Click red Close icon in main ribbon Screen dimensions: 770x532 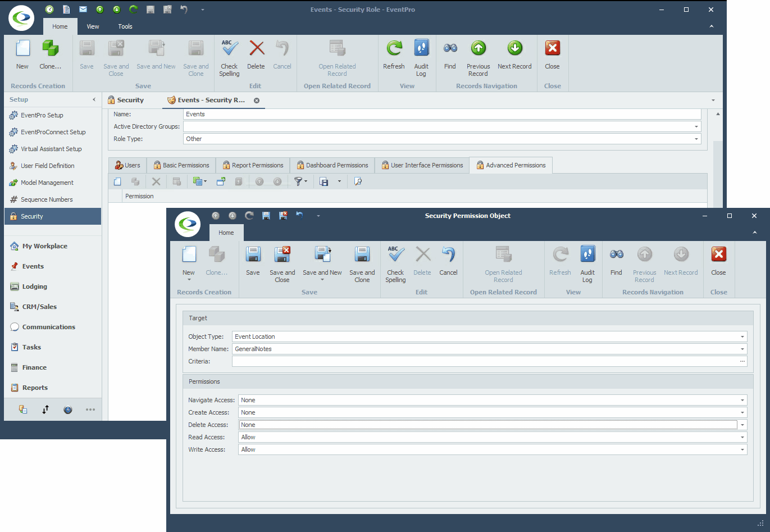tap(552, 48)
